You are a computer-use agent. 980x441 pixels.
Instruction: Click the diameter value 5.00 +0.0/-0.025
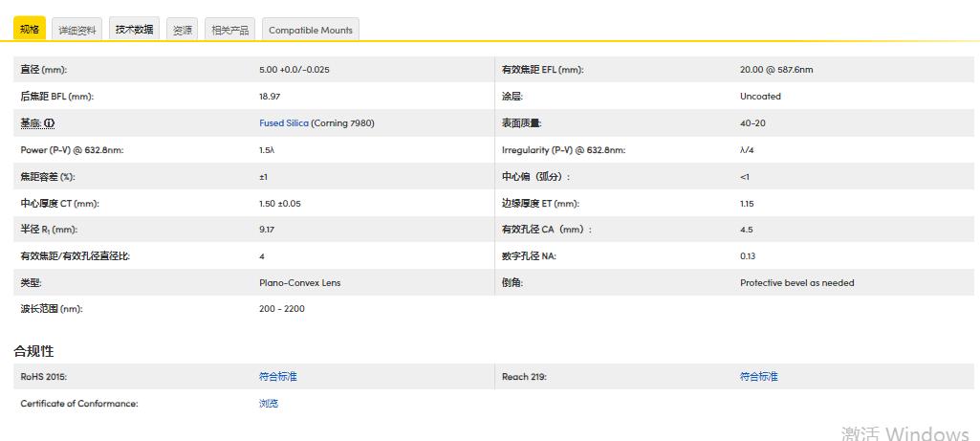294,70
